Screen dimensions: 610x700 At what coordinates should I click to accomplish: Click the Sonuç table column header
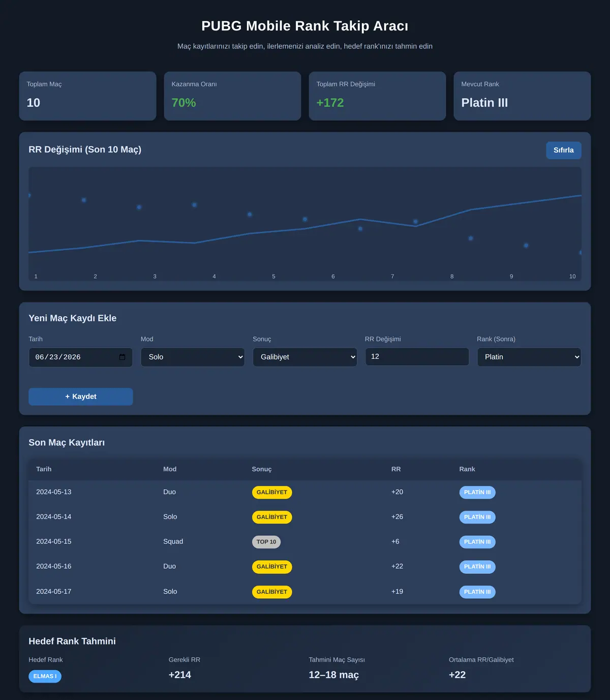click(x=262, y=469)
